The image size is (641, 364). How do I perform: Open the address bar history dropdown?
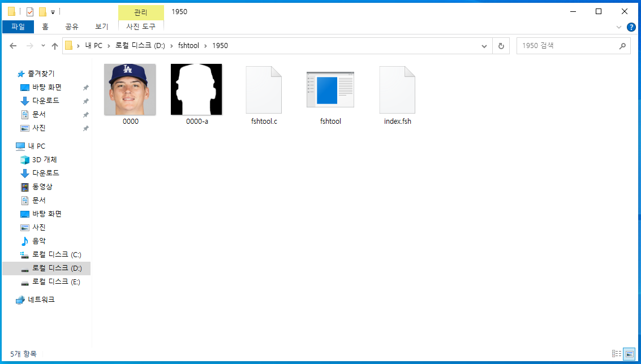(x=484, y=46)
